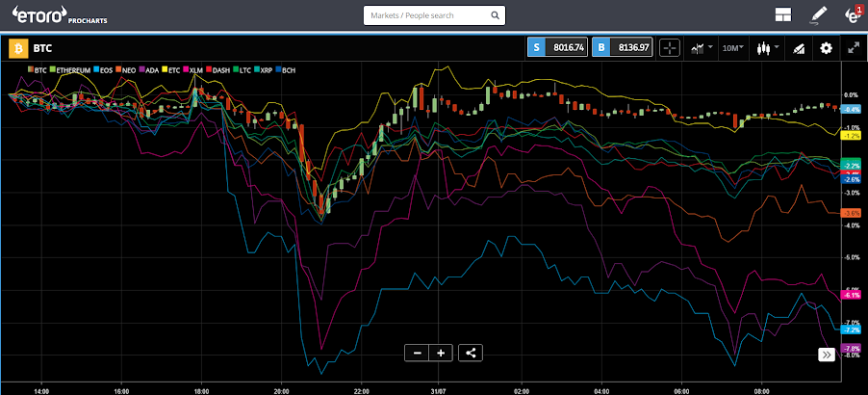868x395 pixels.
Task: Focus the Markets / People search field
Action: (434, 15)
